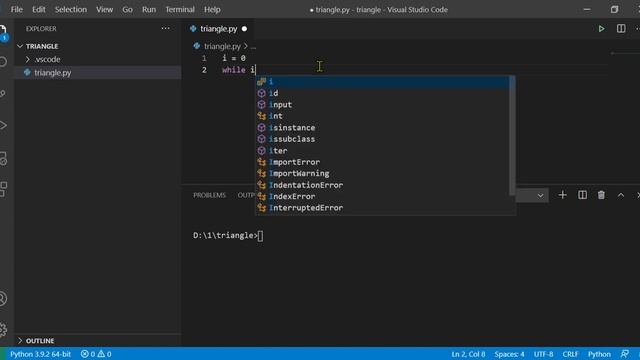Image resolution: width=640 pixels, height=360 pixels.
Task: Open the Edit menu
Action: (x=39, y=9)
